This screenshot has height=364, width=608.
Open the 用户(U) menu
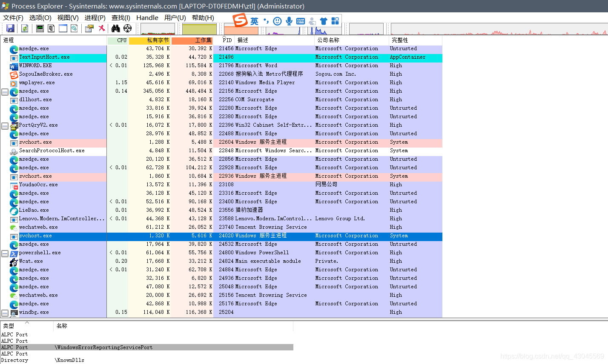click(x=175, y=17)
